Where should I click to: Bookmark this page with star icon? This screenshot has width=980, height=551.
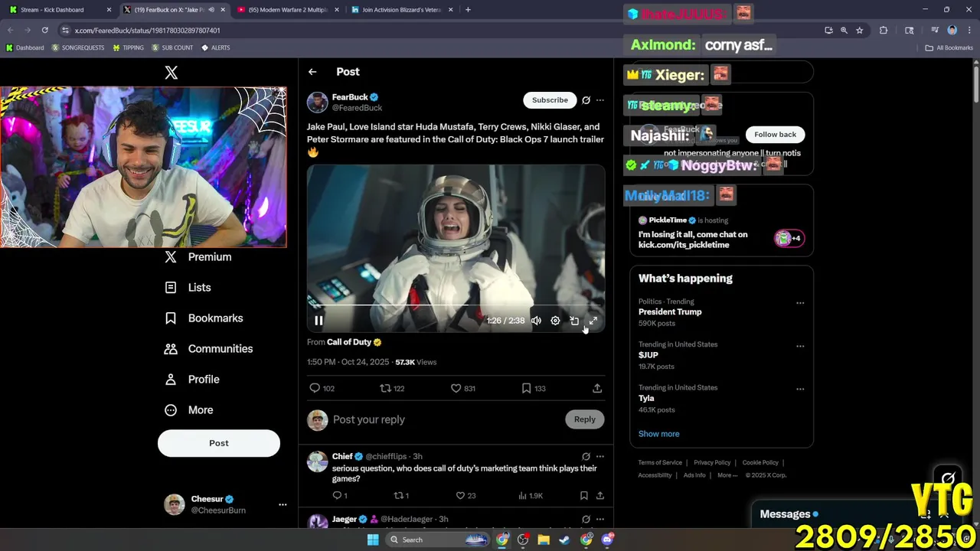pos(860,31)
